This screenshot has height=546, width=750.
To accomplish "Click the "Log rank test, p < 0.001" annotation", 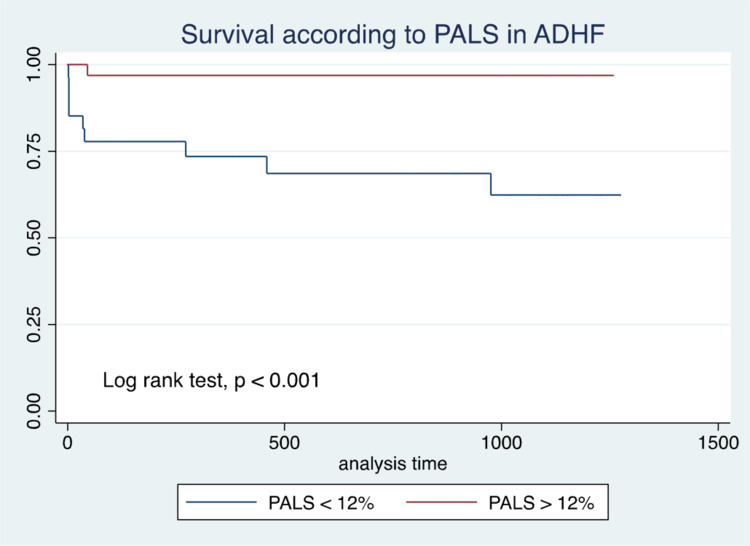I will 211,380.
